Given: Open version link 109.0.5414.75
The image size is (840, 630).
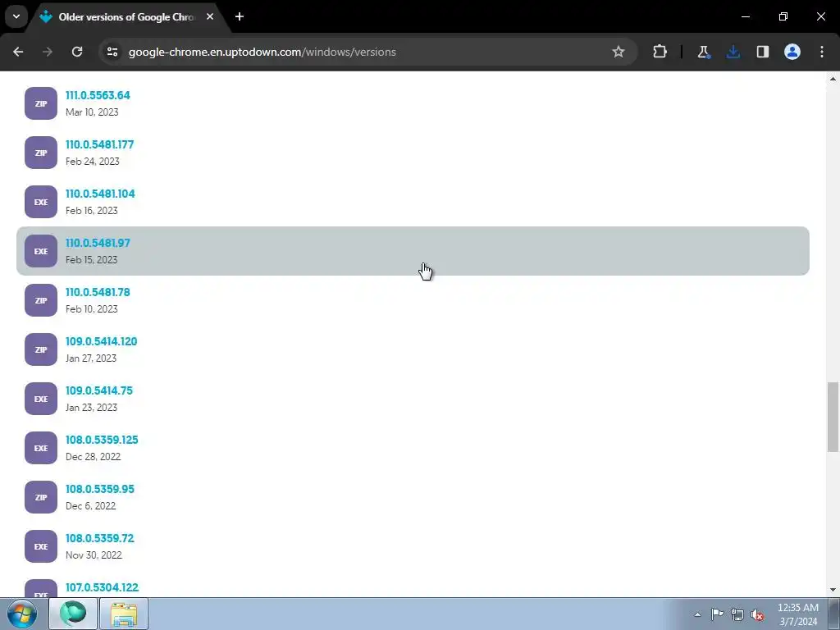Looking at the screenshot, I should pyautogui.click(x=99, y=391).
